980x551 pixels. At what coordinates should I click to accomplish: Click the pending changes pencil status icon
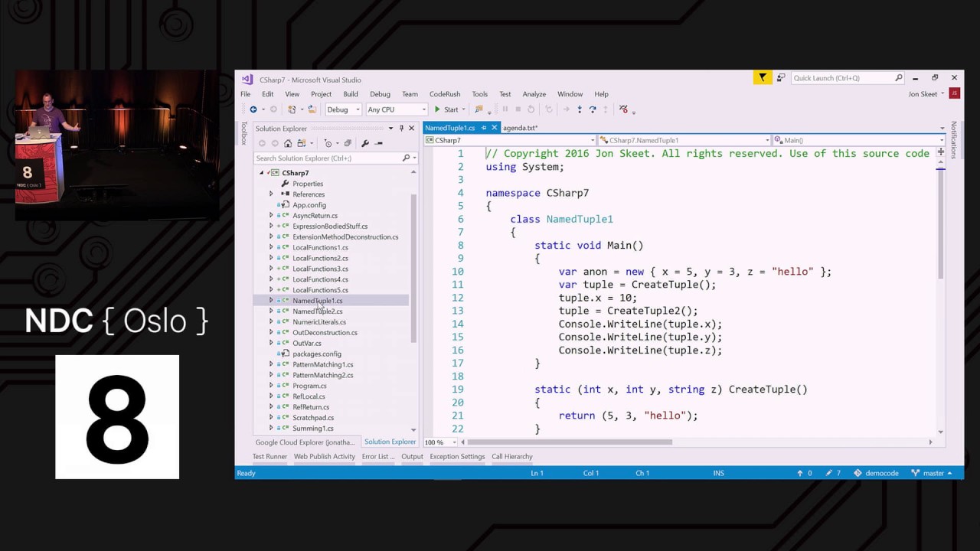(834, 473)
